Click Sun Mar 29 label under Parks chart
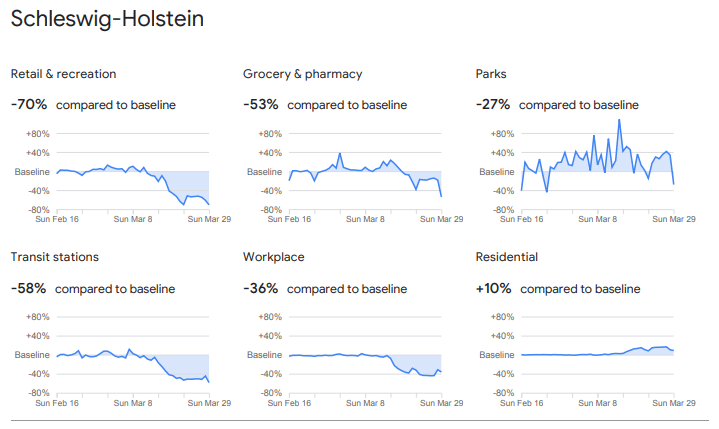 [x=674, y=217]
